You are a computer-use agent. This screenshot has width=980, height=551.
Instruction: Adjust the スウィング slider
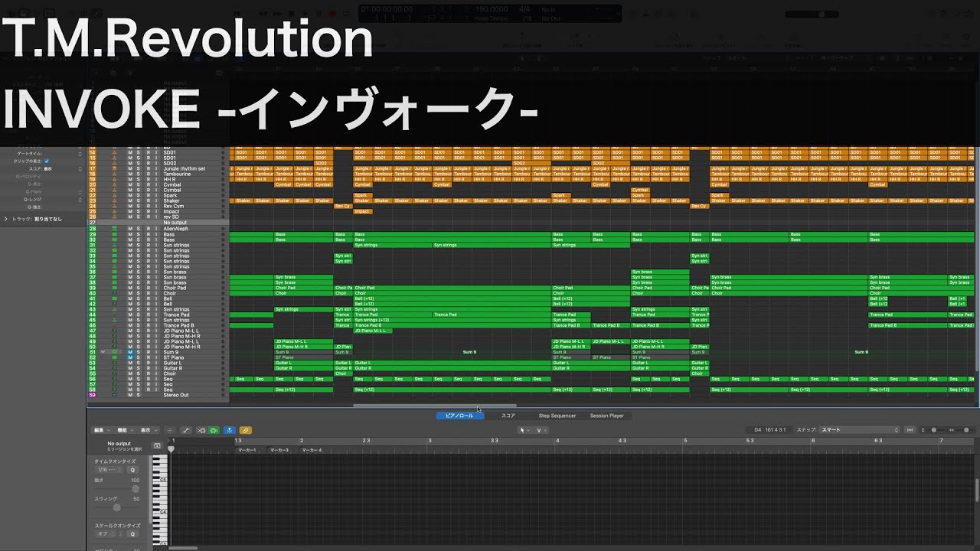coord(116,507)
